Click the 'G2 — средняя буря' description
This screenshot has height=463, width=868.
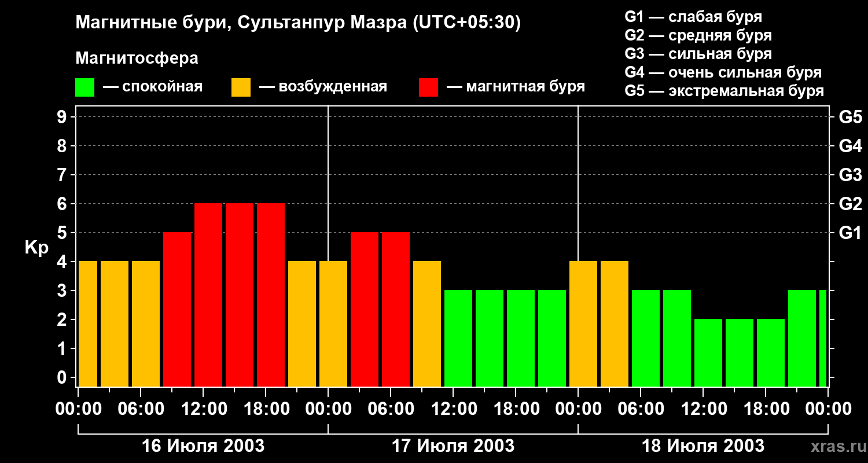(x=698, y=35)
